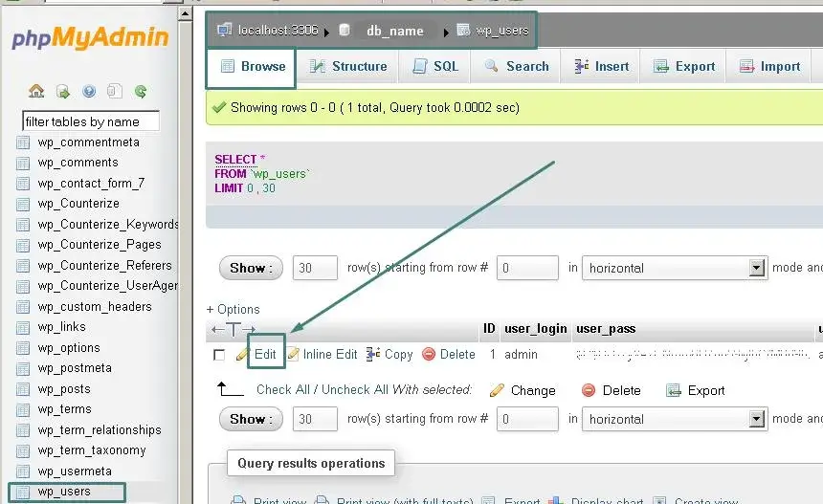823x504 pixels.
Task: Click the table icon beside wp_terms
Action: 23,409
